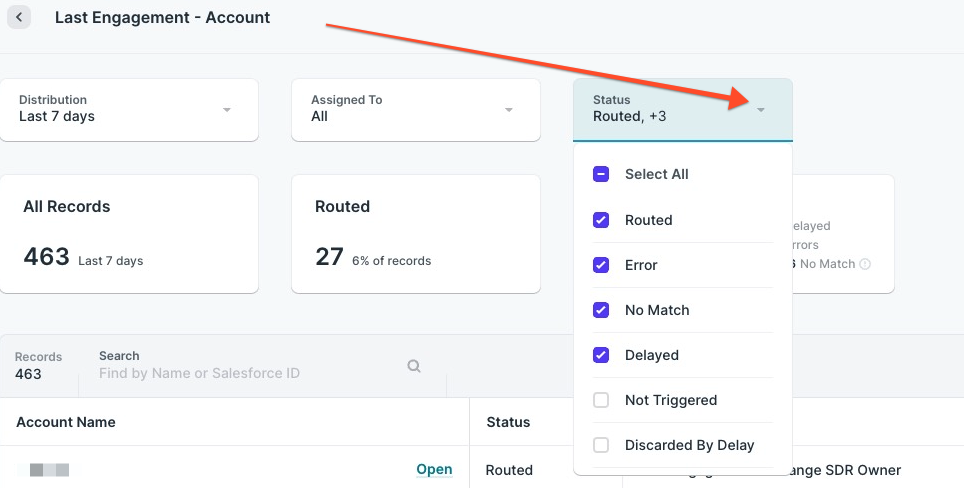Image resolution: width=964 pixels, height=488 pixels.
Task: Click the Last Engagement - Account title
Action: coord(162,17)
